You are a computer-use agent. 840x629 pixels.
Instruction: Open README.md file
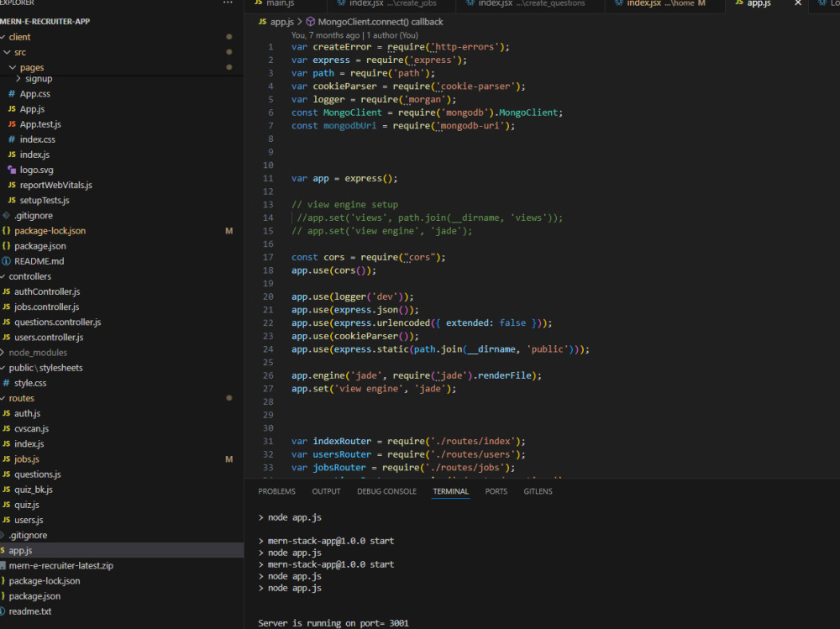(39, 261)
